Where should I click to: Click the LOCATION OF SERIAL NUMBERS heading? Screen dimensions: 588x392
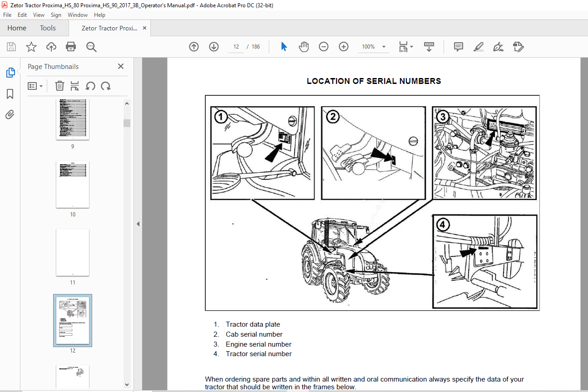coord(374,81)
